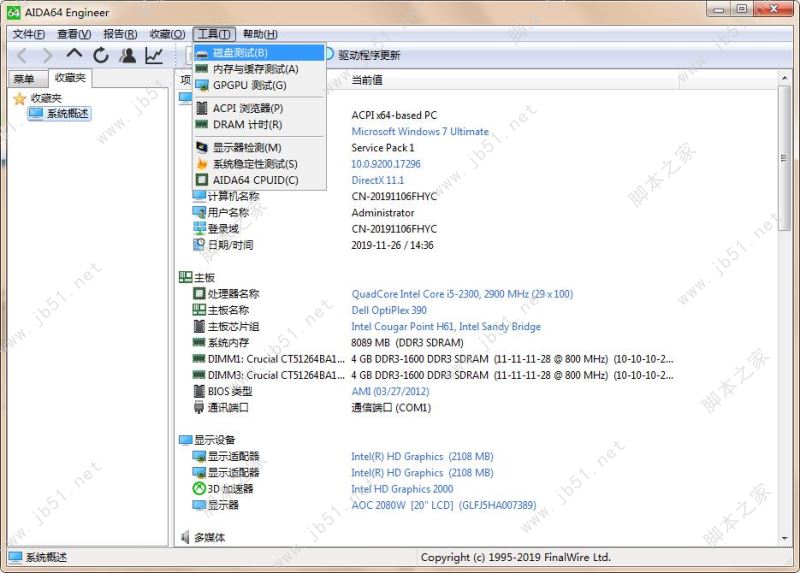This screenshot has width=800, height=573.
Task: Select 磁盘测试(B) disk benchmark entry
Action: click(259, 53)
